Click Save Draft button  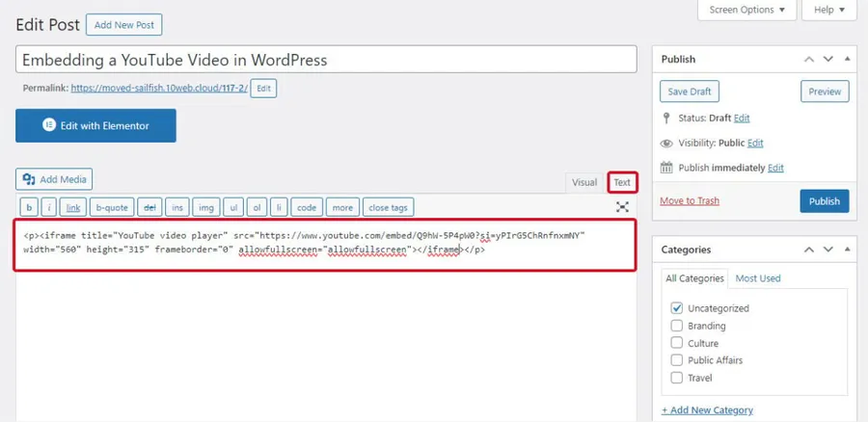690,92
